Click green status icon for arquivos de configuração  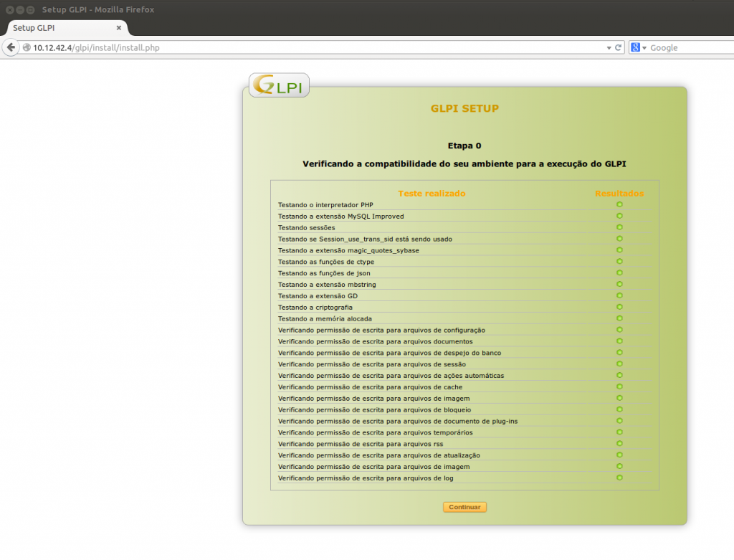[619, 330]
